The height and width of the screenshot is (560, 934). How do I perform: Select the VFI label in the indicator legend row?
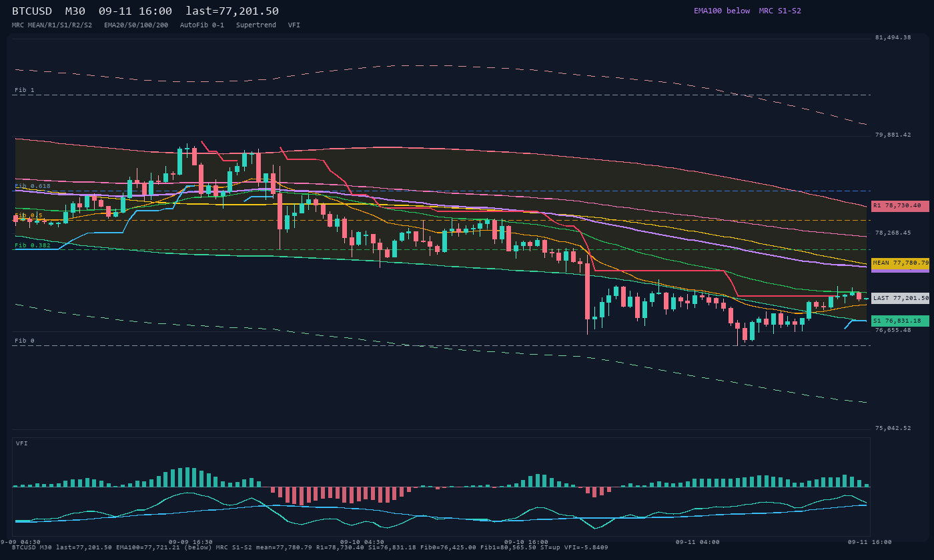tap(294, 25)
